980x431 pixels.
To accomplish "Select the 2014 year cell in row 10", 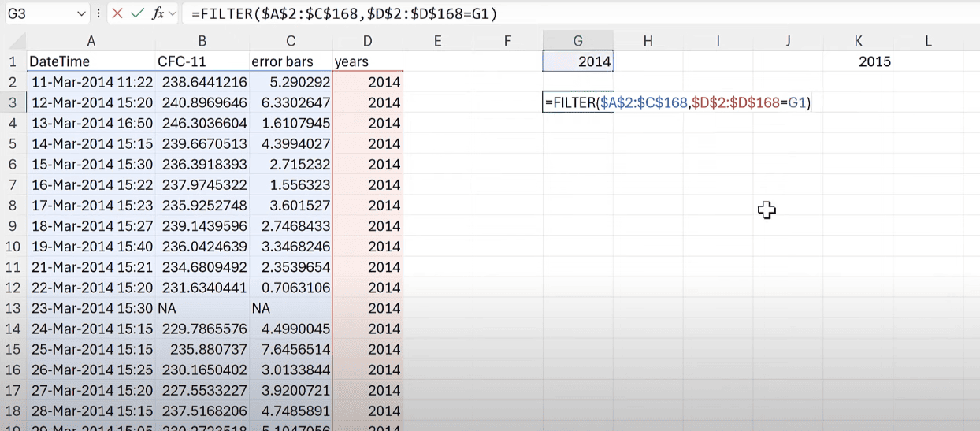I will coord(367,247).
